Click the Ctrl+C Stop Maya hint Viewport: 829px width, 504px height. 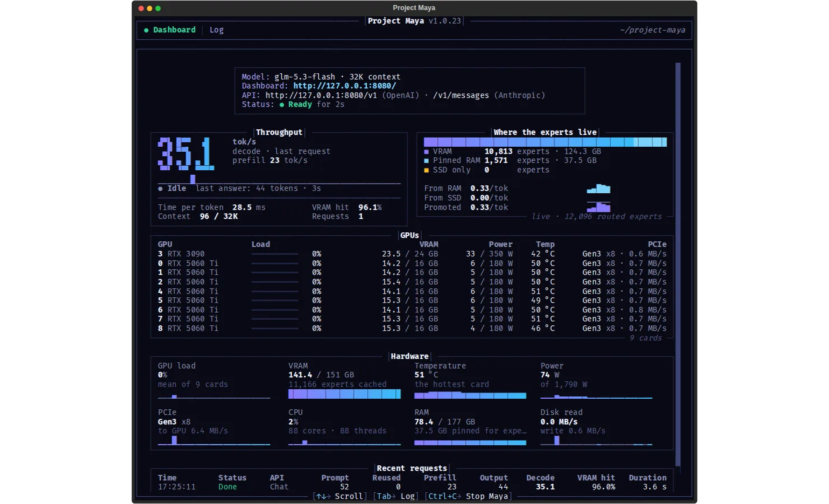[x=468, y=496]
